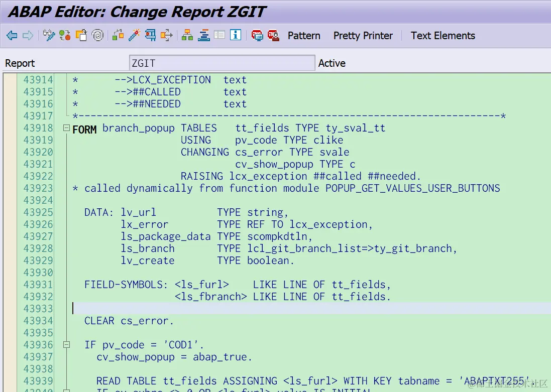Click 'lcl_git_branch_list=>ty_git_branch' type text
The height and width of the screenshot is (392, 551).
[x=349, y=248]
